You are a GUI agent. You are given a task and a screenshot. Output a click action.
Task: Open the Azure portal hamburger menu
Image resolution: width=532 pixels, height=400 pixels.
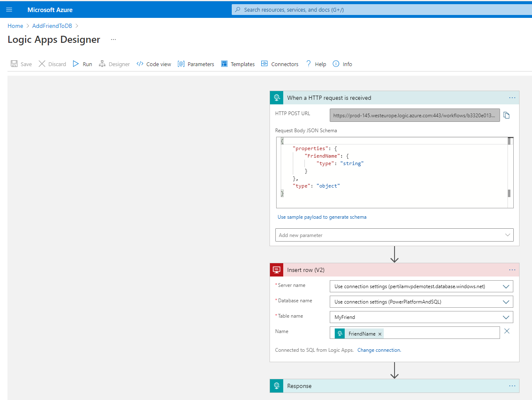(x=9, y=10)
